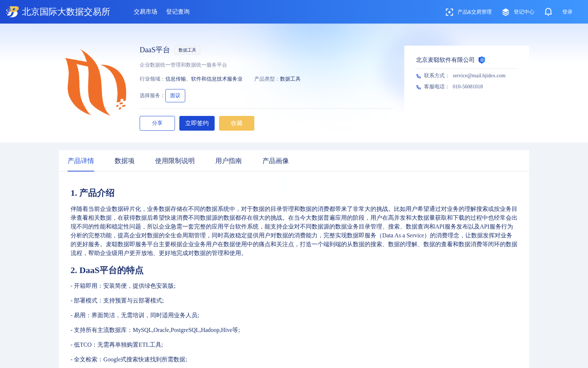Click the line 易用：界面简洁，无需培训

click(x=135, y=315)
